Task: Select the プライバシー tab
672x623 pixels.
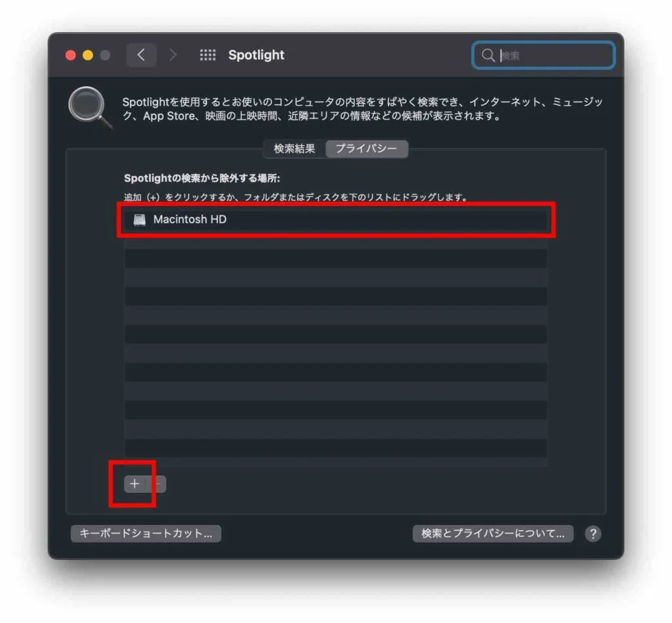Action: (x=366, y=149)
